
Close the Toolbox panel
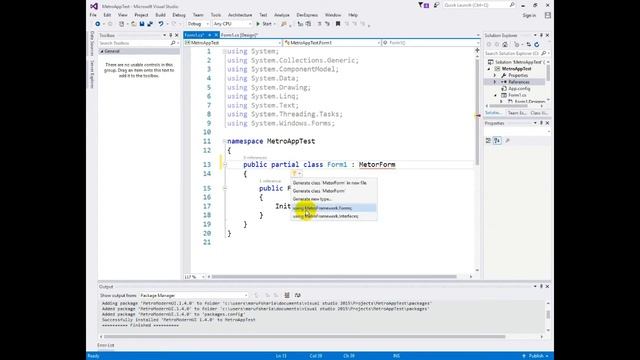pos(177,36)
